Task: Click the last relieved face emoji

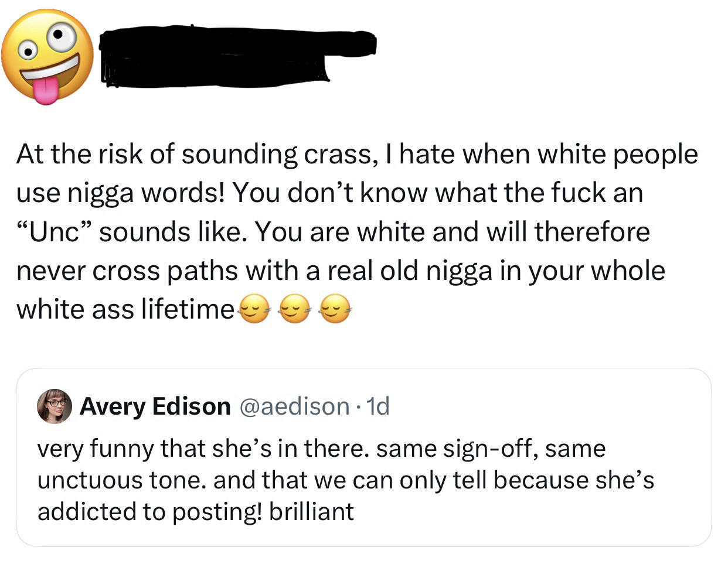Action: pyautogui.click(x=334, y=309)
